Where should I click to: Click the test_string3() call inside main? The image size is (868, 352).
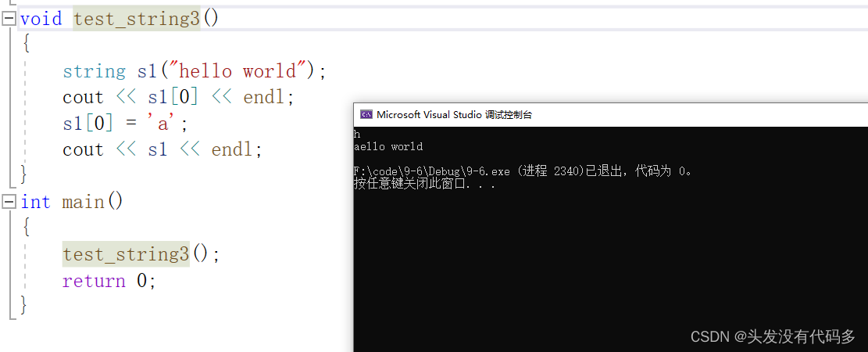141,254
